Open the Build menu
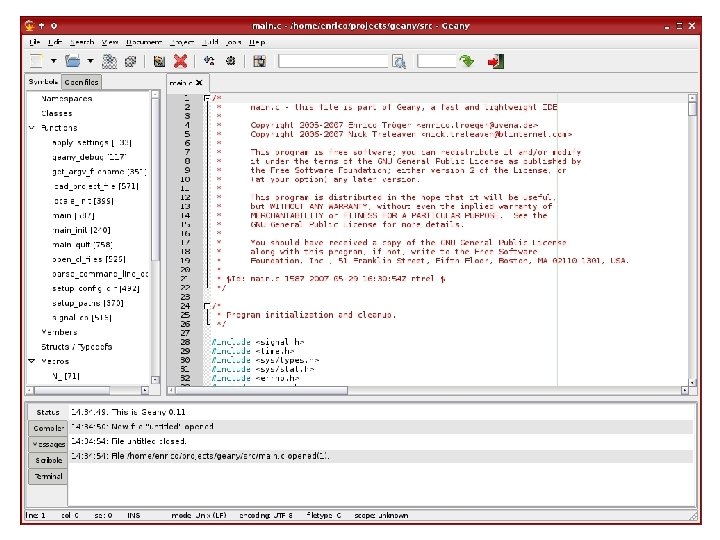Screen dimensions: 720x540 point(210,42)
